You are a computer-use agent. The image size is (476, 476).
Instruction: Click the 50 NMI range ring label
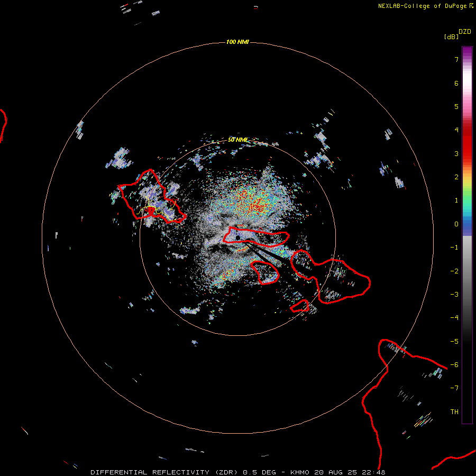[237, 140]
